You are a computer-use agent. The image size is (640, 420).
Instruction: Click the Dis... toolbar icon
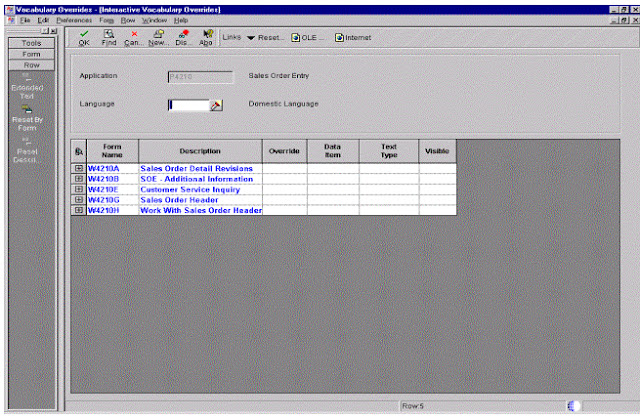(x=183, y=38)
